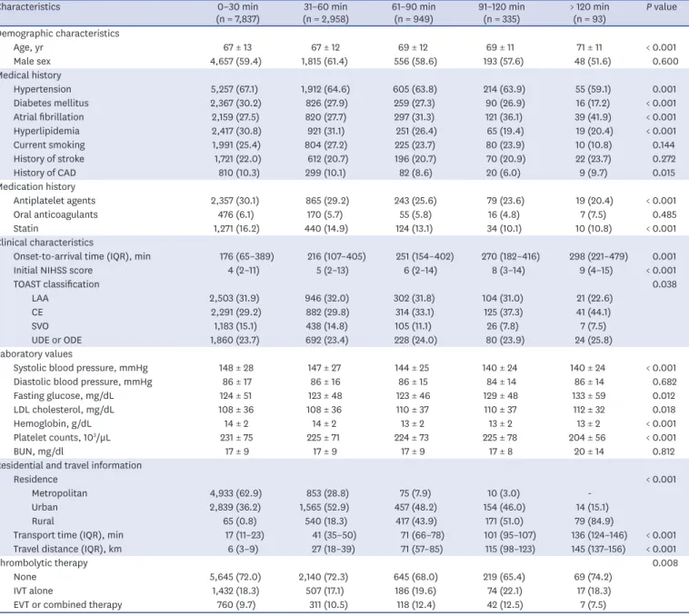
Task: Click 'Travel distance (IQR), km' label
Action: coord(67,550)
